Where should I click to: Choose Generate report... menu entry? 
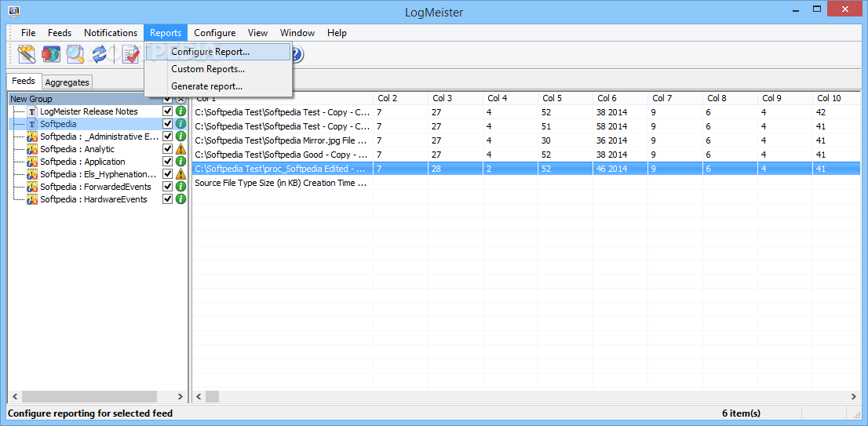(218, 86)
